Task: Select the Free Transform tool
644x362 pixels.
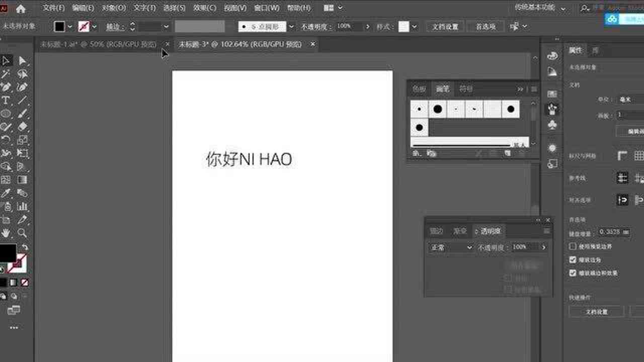Action: pyautogui.click(x=22, y=153)
